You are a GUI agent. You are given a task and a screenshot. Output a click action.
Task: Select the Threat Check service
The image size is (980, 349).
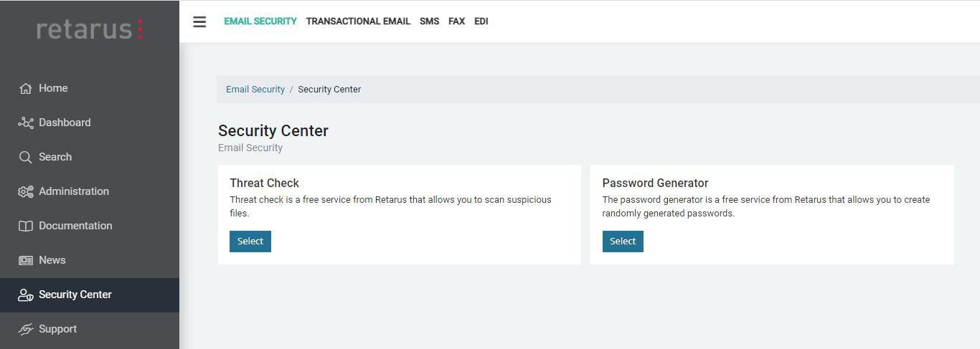coord(250,242)
